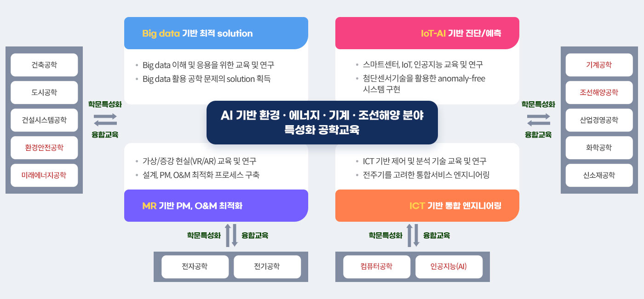Choose the 화학공학 department box
The width and height of the screenshot is (644, 299).
[x=599, y=148]
